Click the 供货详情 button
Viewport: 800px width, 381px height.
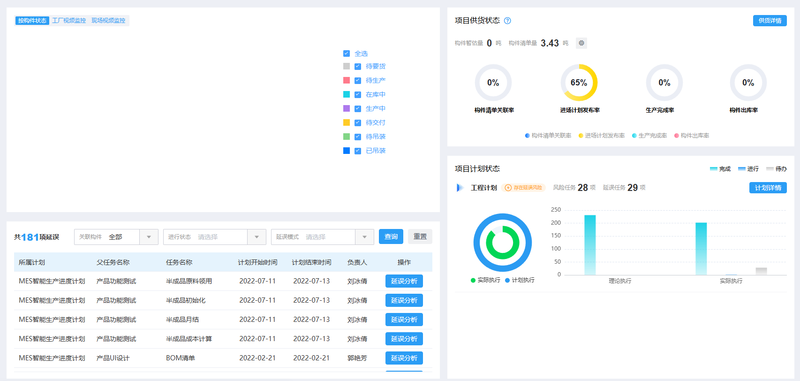coord(770,21)
